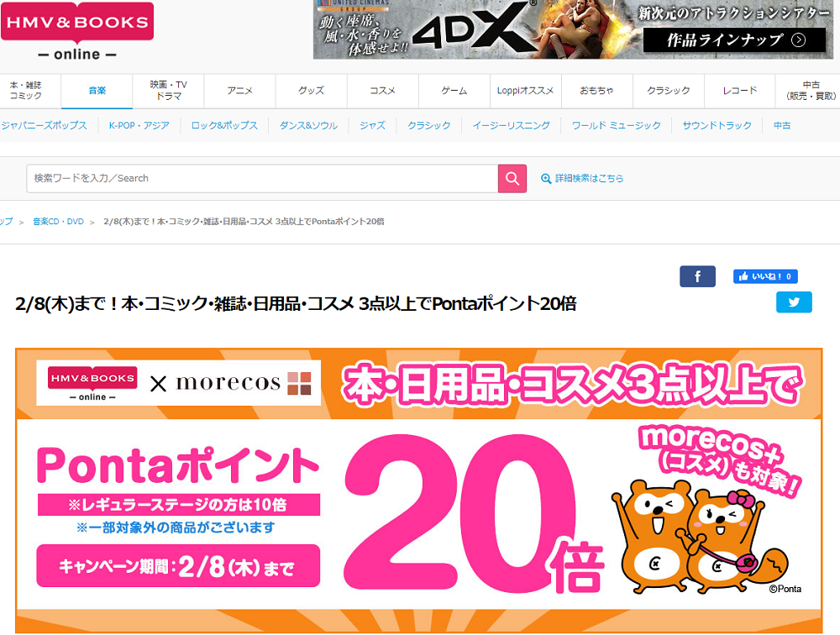Open the 映画・TV ドラマ tab
Viewport: 840px width, 635px height.
[168, 91]
